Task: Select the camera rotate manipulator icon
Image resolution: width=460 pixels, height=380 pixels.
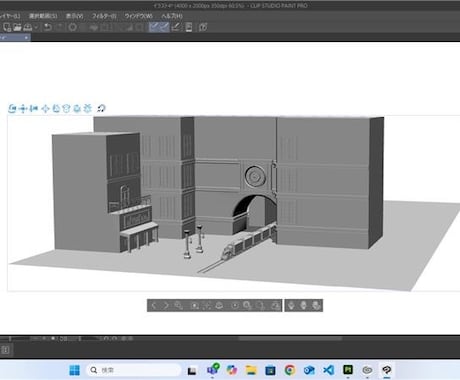Action: coord(12,108)
